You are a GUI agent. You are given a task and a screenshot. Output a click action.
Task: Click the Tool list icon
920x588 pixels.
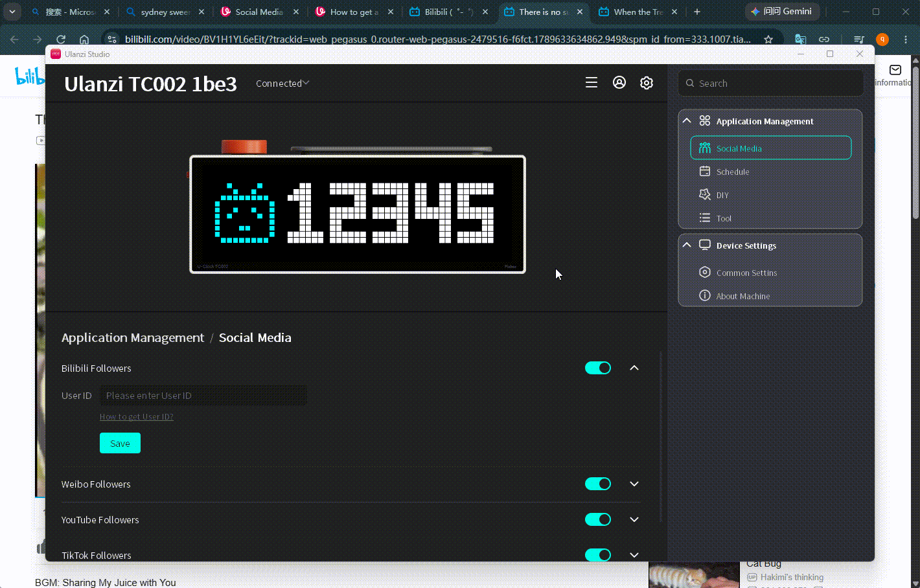[705, 218]
